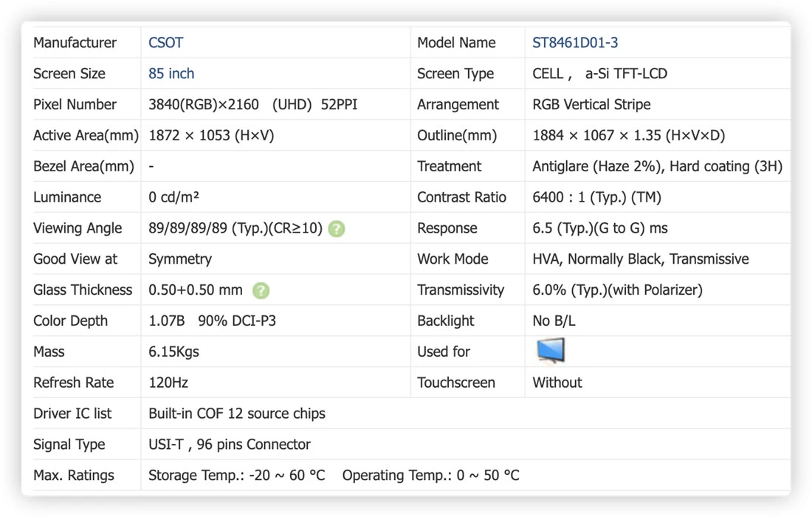Click the 0.50+0.50 mm value
The height and width of the screenshot is (517, 812).
[x=196, y=290]
